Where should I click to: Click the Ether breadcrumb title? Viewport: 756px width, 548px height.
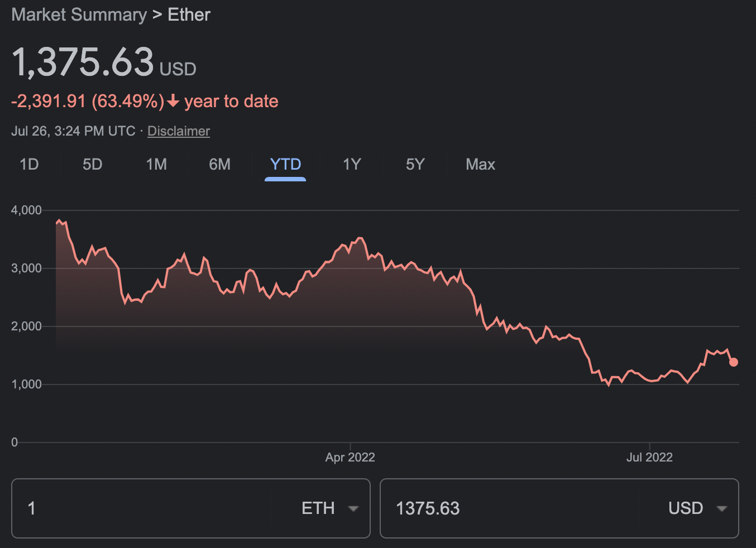[189, 15]
